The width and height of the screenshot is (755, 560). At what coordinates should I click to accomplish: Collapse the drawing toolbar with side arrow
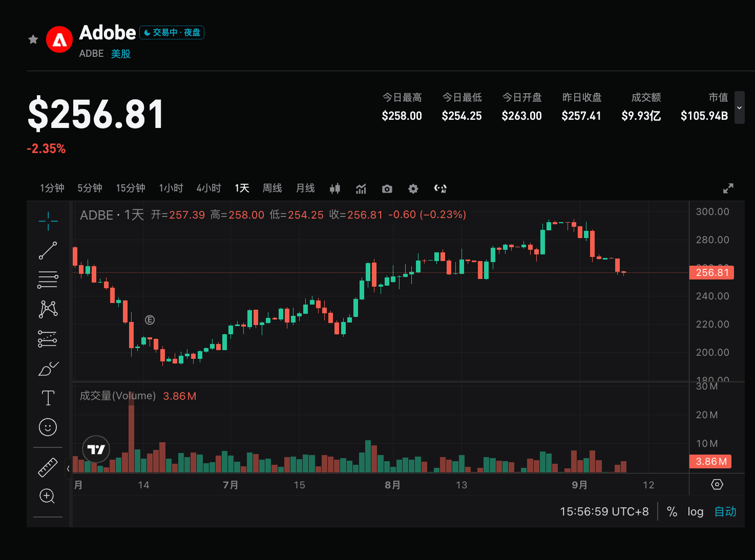[68, 468]
